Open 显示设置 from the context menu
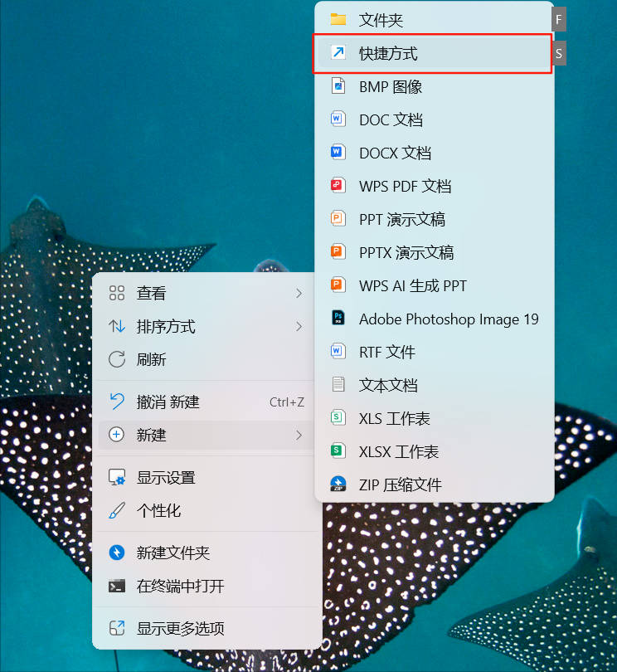Viewport: 617px width, 672px height. (207, 477)
